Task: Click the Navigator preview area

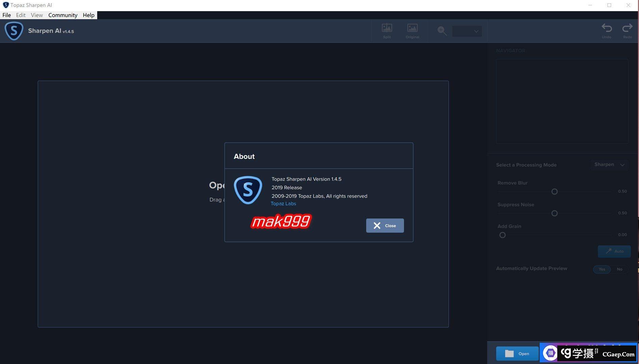Action: pyautogui.click(x=562, y=101)
